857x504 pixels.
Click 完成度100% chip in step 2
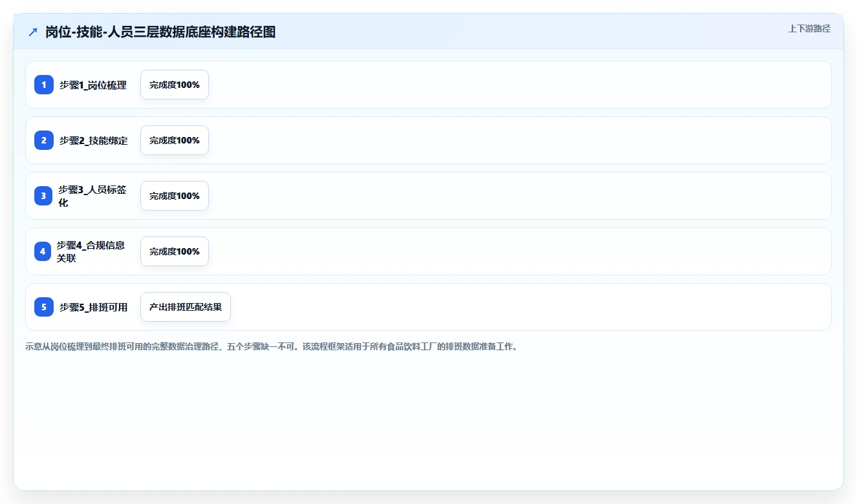click(x=175, y=140)
